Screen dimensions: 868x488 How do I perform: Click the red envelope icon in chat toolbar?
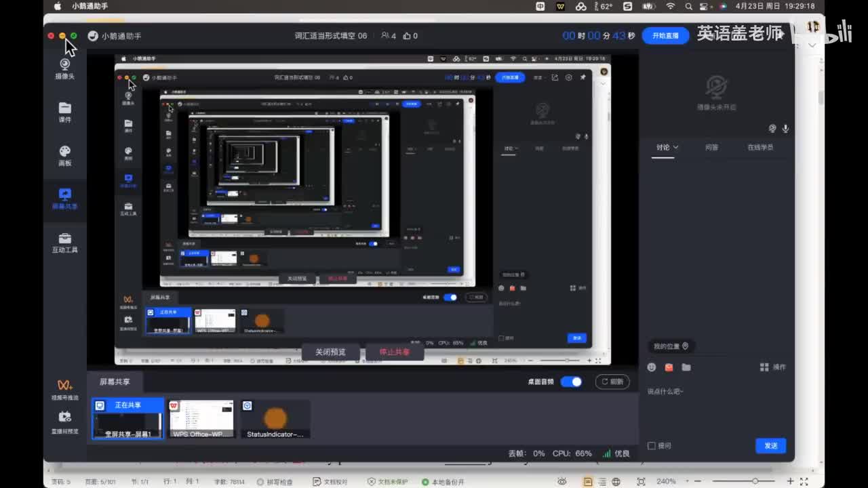(669, 367)
